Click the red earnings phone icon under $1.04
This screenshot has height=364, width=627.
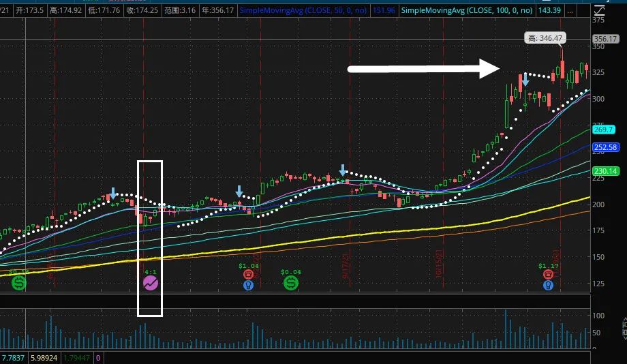pyautogui.click(x=248, y=274)
